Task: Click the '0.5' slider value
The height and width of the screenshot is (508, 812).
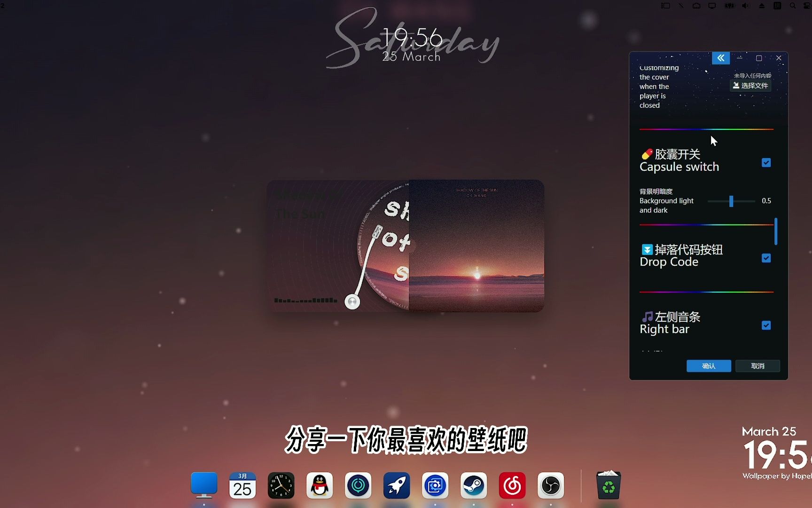Action: pos(766,201)
